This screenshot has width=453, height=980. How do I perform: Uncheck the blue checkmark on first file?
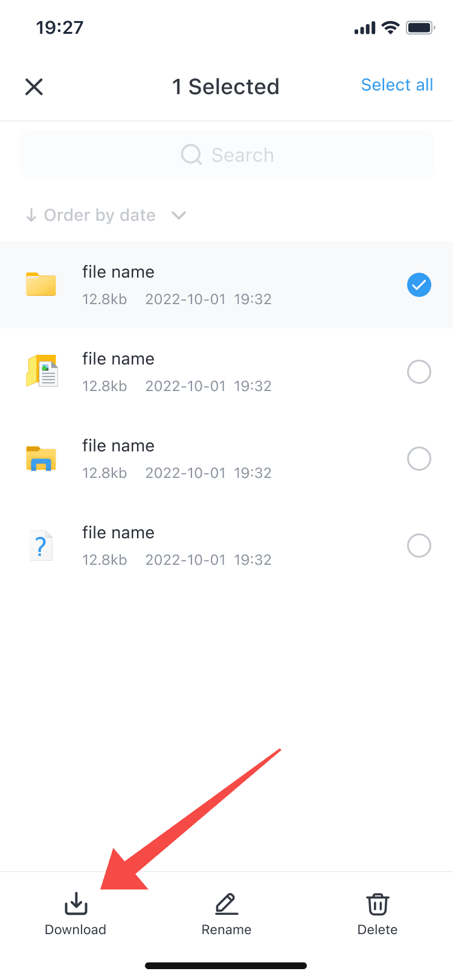point(419,285)
